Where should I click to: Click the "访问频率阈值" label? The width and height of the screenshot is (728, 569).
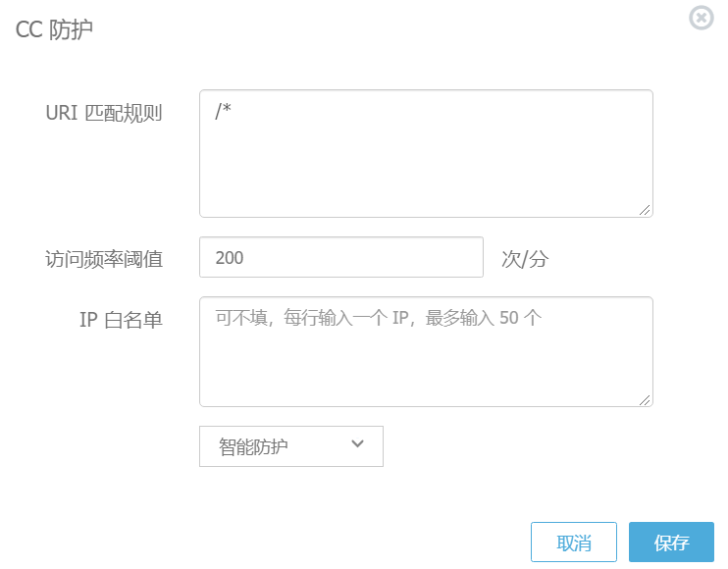point(104,259)
